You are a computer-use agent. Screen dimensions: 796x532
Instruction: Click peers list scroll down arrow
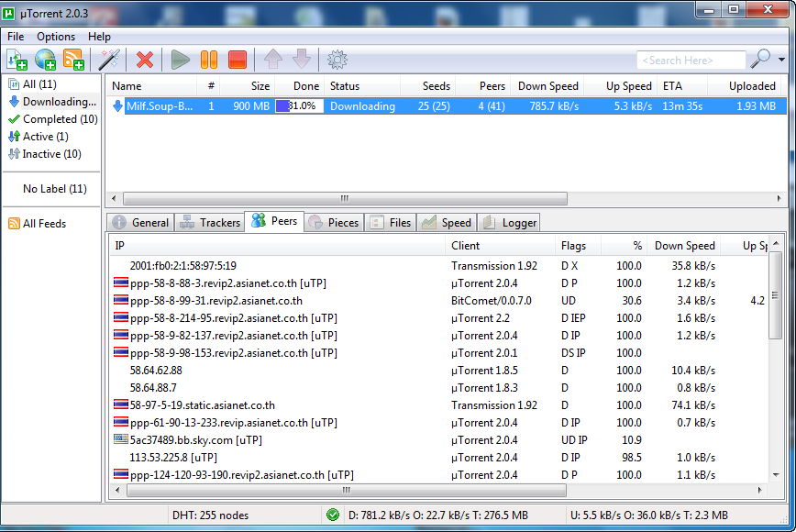(776, 475)
